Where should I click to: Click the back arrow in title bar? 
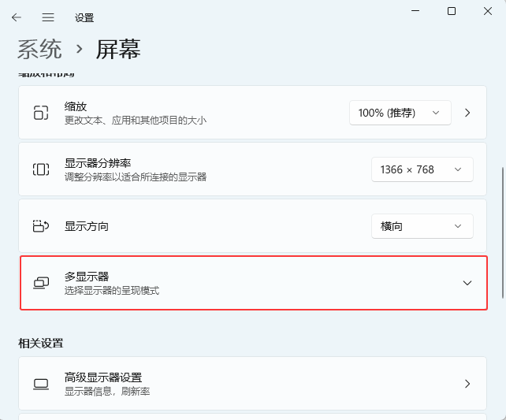17,17
